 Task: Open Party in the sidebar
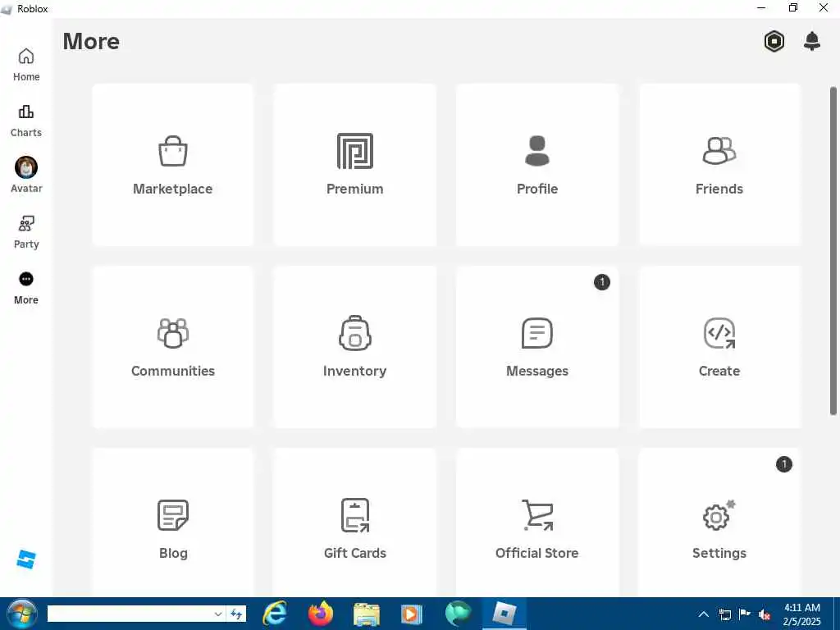coord(26,232)
